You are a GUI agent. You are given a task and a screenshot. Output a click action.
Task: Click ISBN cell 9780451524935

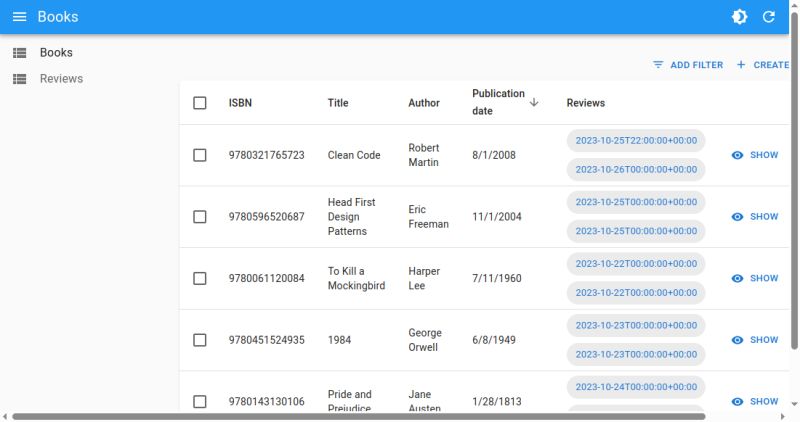point(266,340)
